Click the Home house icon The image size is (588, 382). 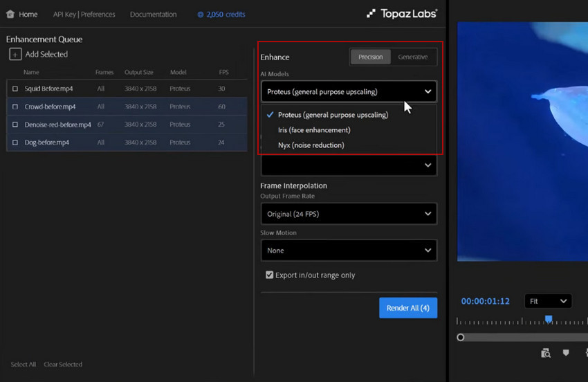(x=10, y=15)
